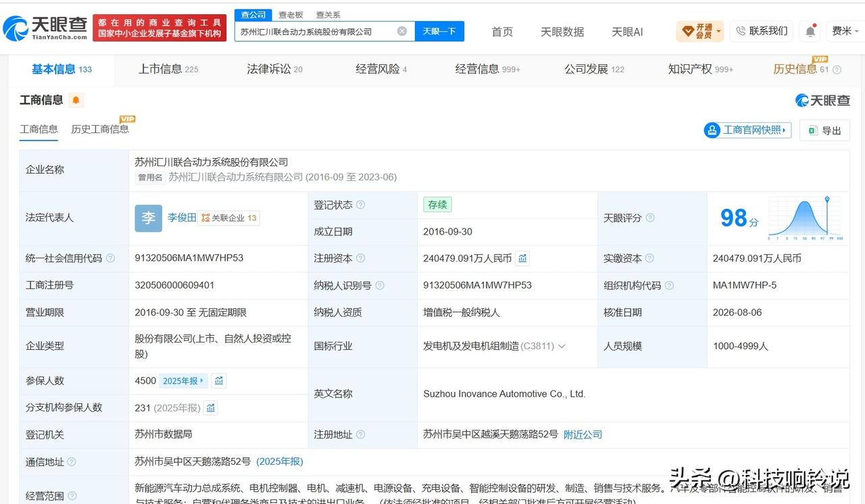Screen dimensions: 865x504
Task: Open the 工商官网快照 snapshot button
Action: coord(747,130)
